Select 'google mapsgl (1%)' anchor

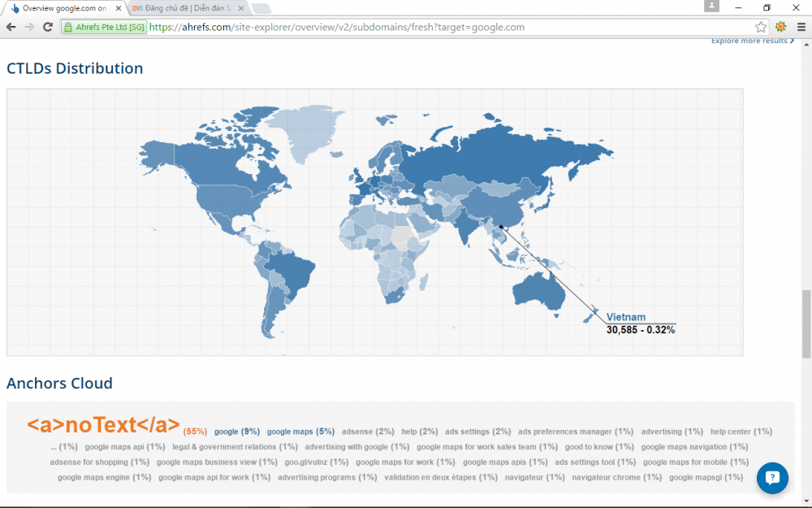706,477
